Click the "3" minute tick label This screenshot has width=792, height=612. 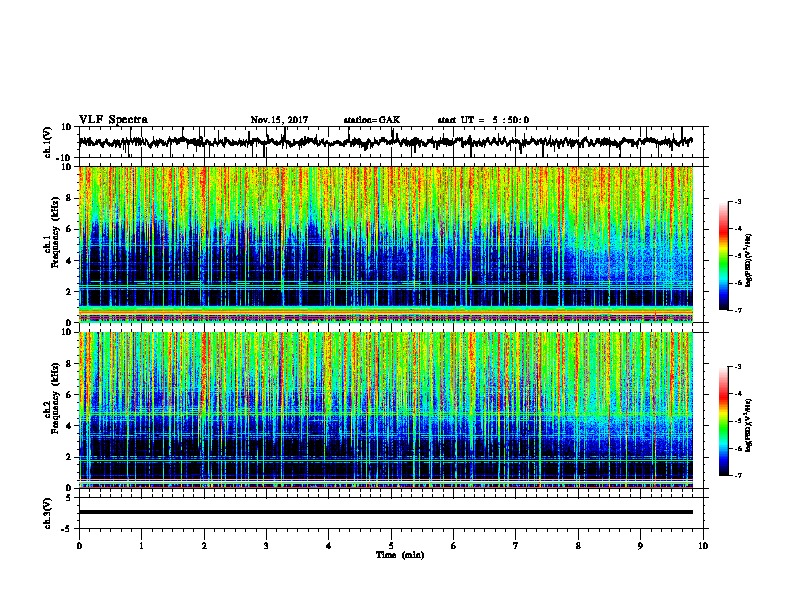coord(266,546)
